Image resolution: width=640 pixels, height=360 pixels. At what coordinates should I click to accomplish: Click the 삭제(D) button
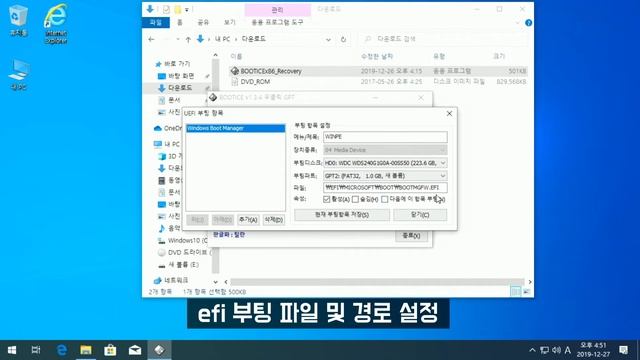click(x=273, y=220)
